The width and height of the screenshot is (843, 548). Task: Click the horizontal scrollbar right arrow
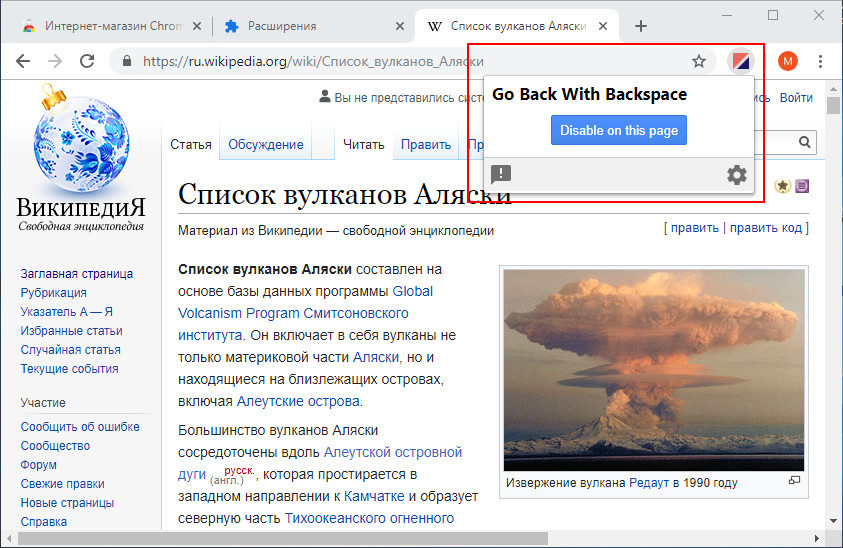[x=817, y=538]
